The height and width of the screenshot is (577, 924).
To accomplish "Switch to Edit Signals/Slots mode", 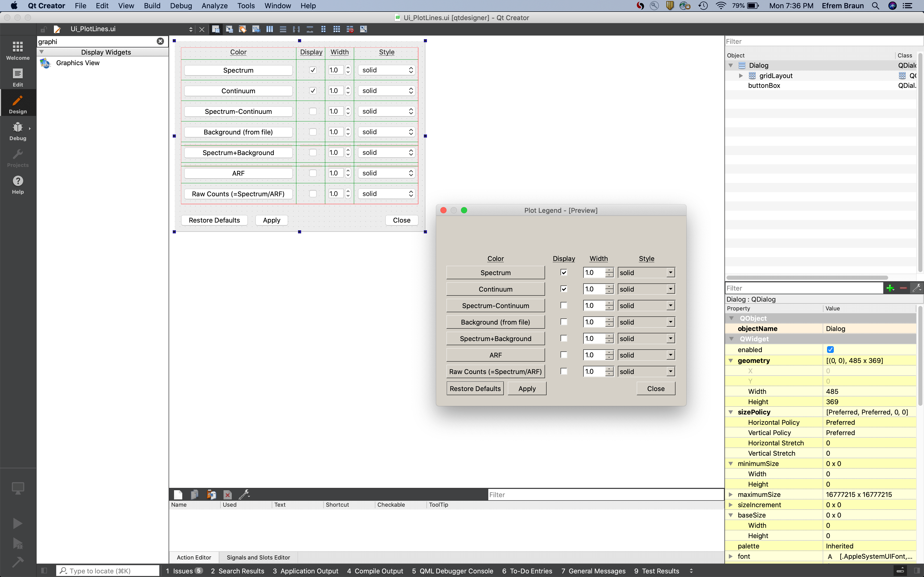I will click(x=229, y=29).
